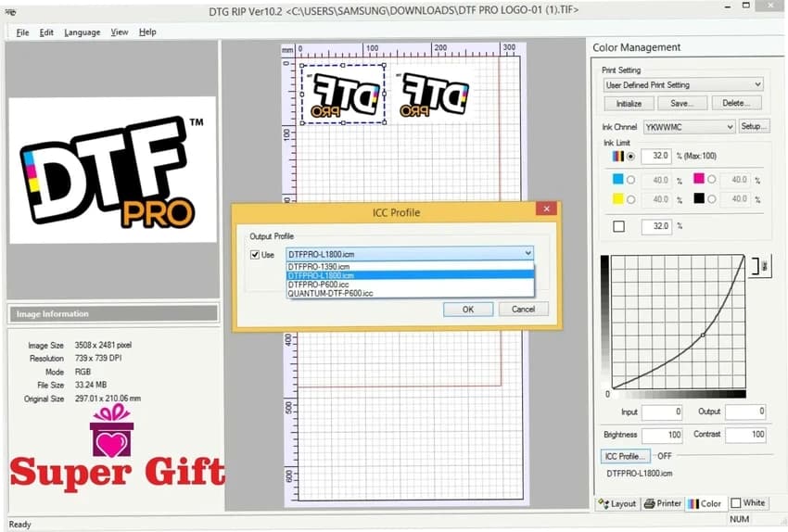Image resolution: width=788 pixels, height=532 pixels.
Task: Open ink channel Setup button
Action: click(x=754, y=127)
